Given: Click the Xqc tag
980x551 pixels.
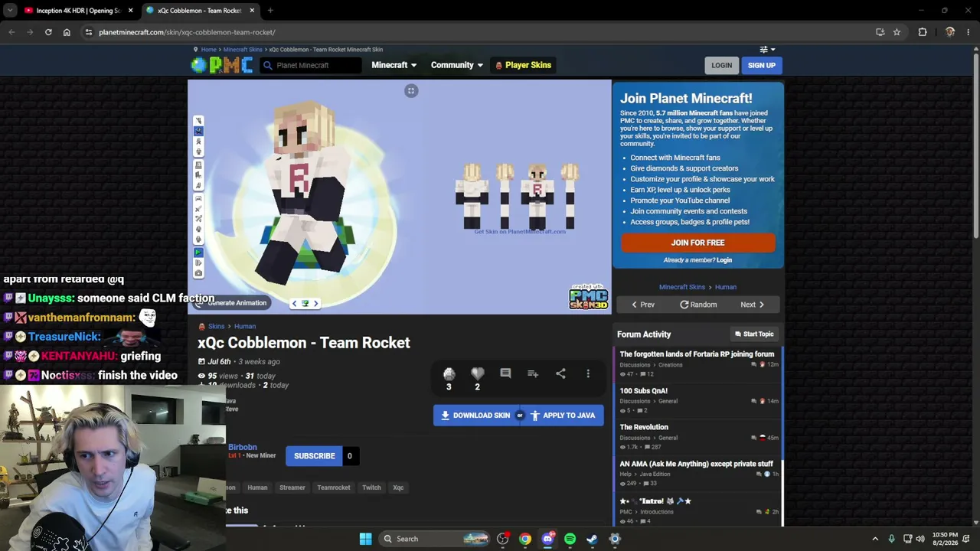Looking at the screenshot, I should coord(398,487).
